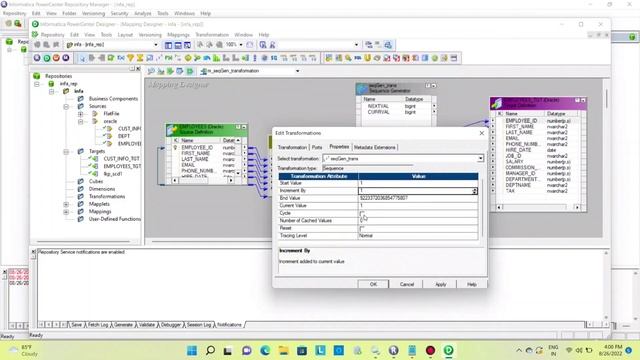Click the Mapplet Designer tool icon
This screenshot has width=640, height=360.
point(180,71)
